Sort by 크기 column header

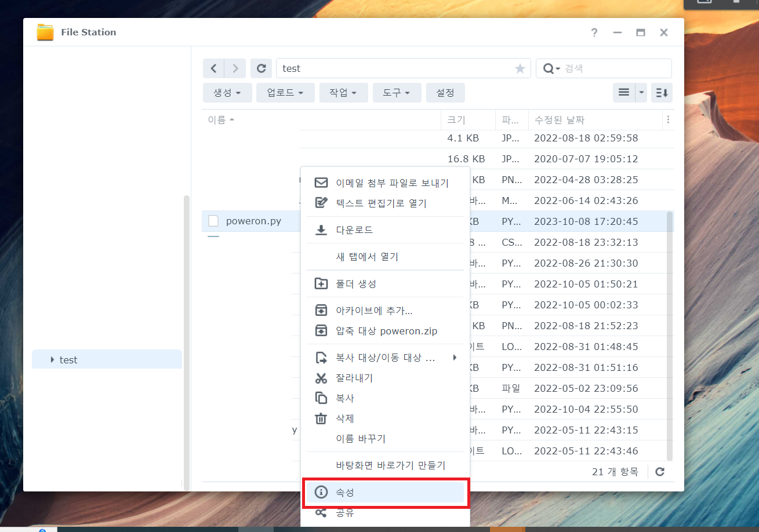[x=468, y=120]
